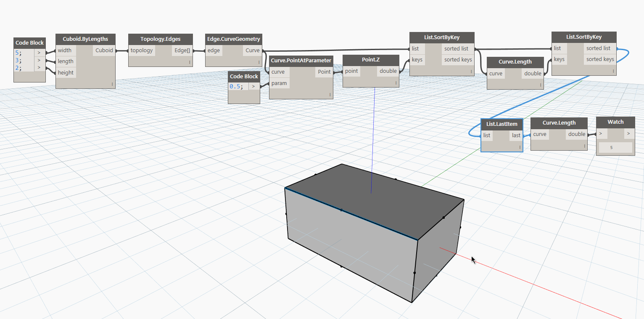Click the Watch node's result value 5

tap(615, 148)
